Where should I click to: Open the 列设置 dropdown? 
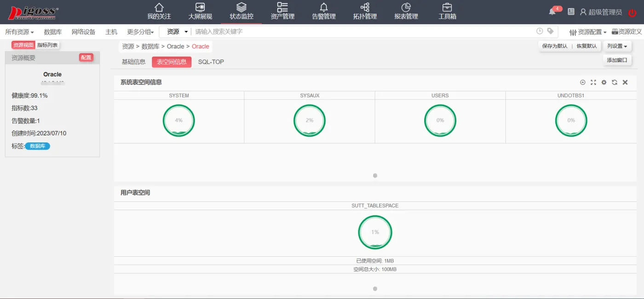(617, 46)
